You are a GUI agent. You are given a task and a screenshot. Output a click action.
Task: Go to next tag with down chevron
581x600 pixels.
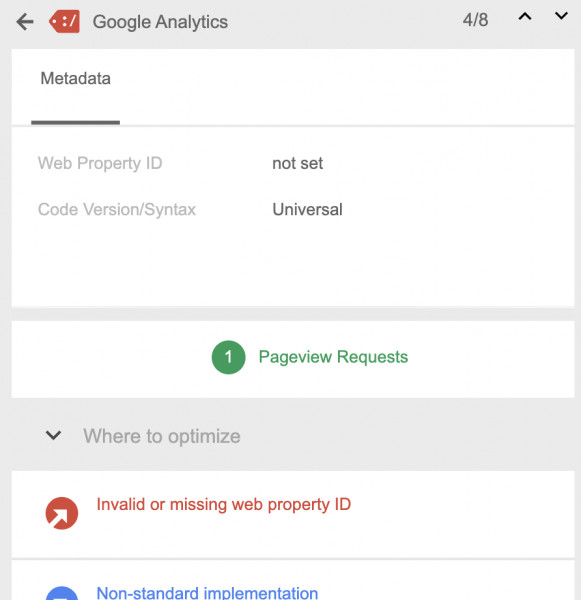561,16
